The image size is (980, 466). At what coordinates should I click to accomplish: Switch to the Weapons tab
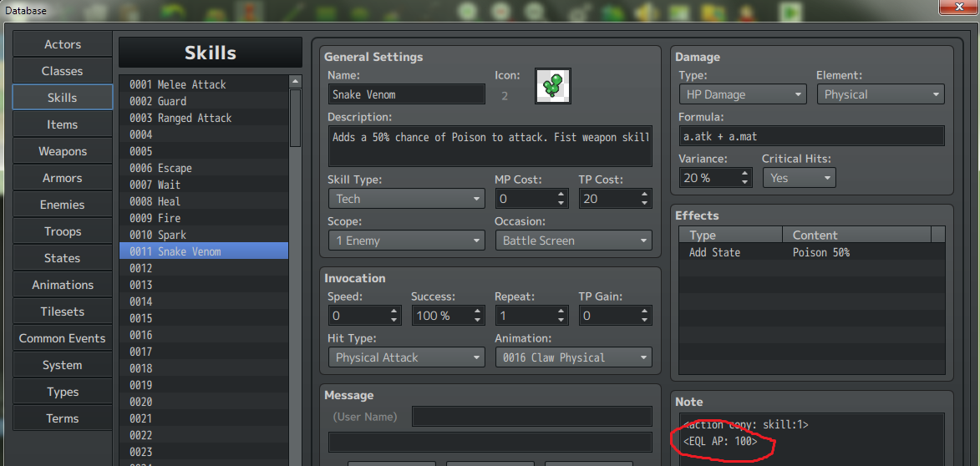pyautogui.click(x=63, y=151)
